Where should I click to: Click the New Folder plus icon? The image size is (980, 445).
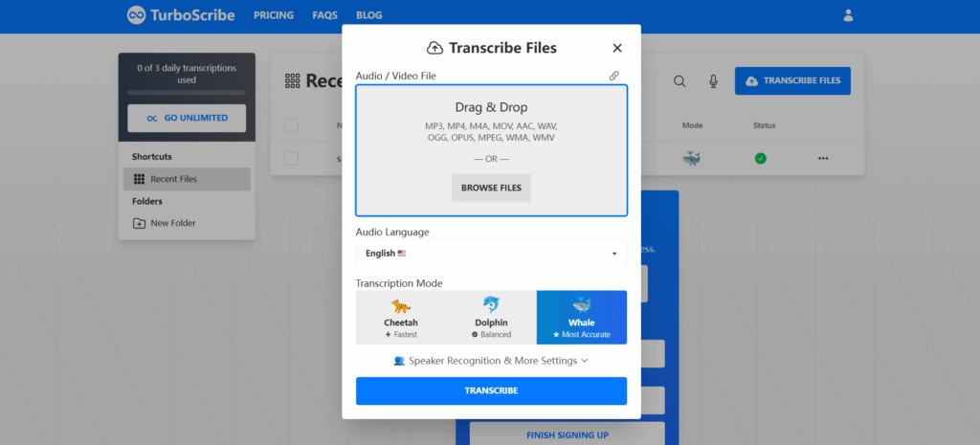(x=140, y=223)
